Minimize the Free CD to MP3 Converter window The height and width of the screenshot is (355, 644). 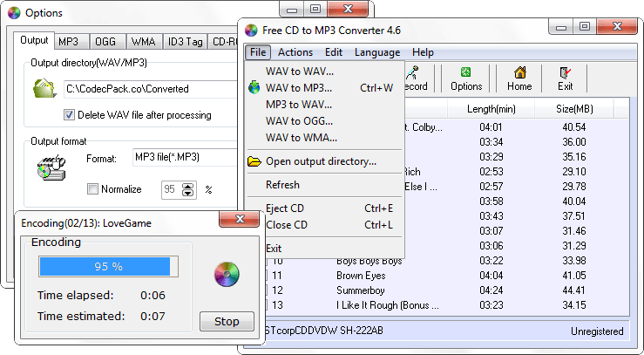pos(560,27)
